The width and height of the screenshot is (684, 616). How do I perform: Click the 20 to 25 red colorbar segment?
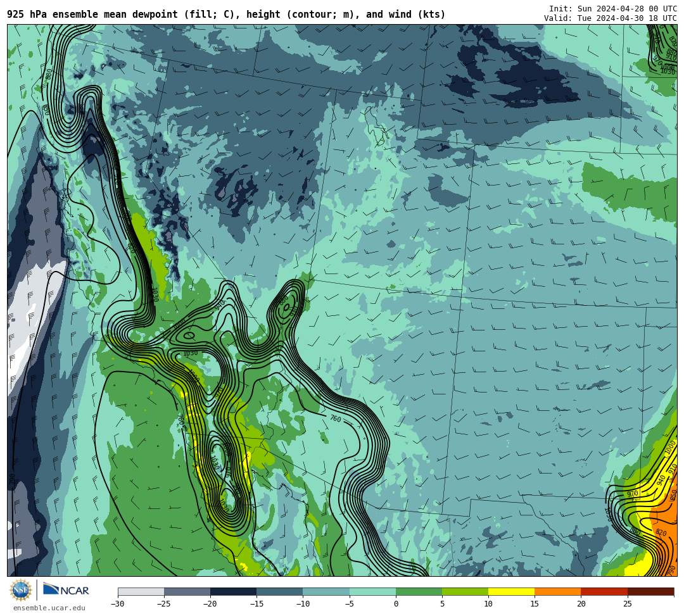click(x=604, y=591)
